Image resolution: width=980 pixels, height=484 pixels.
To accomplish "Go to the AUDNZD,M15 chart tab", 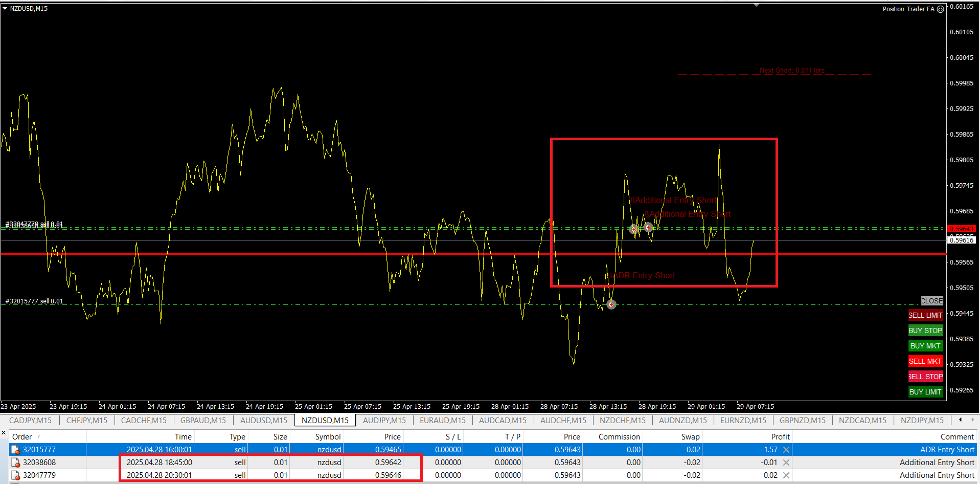I will pyautogui.click(x=683, y=420).
